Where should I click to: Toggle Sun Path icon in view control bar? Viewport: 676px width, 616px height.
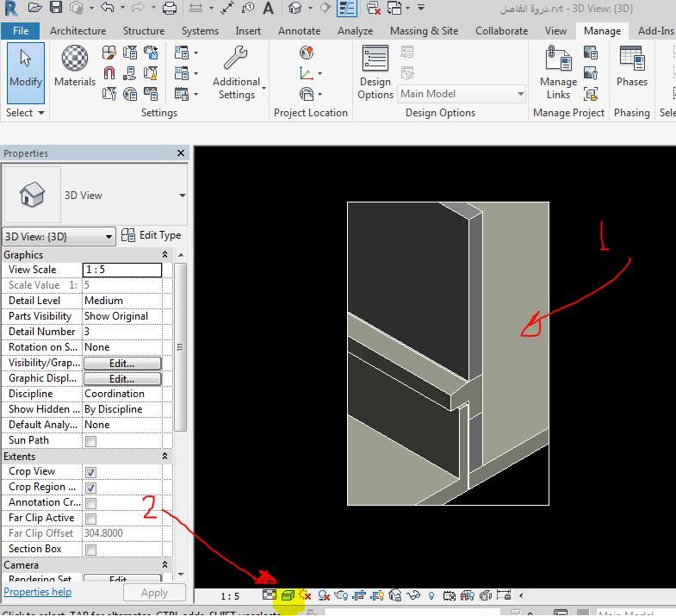tap(305, 595)
